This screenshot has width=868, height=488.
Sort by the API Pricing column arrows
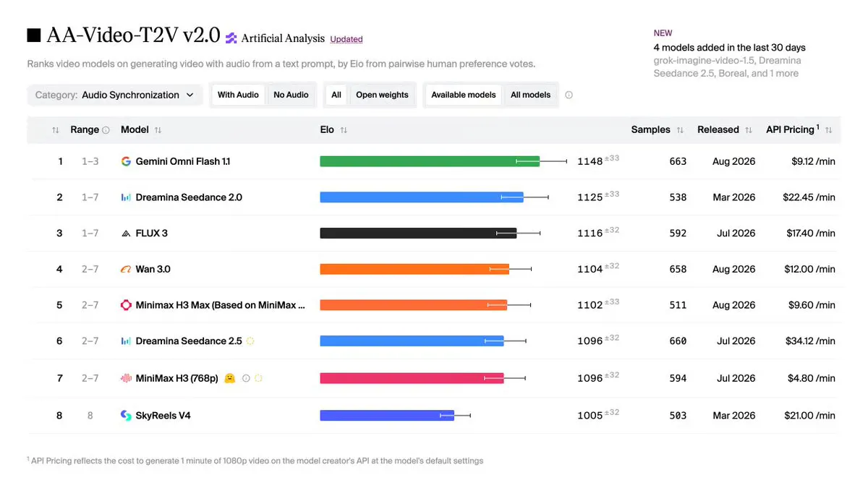coord(828,130)
